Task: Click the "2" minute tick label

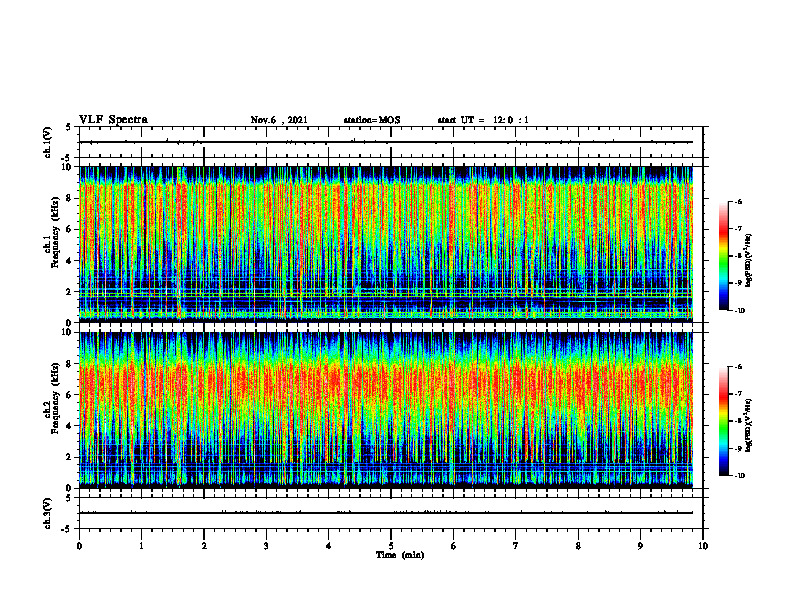Action: pyautogui.click(x=204, y=546)
